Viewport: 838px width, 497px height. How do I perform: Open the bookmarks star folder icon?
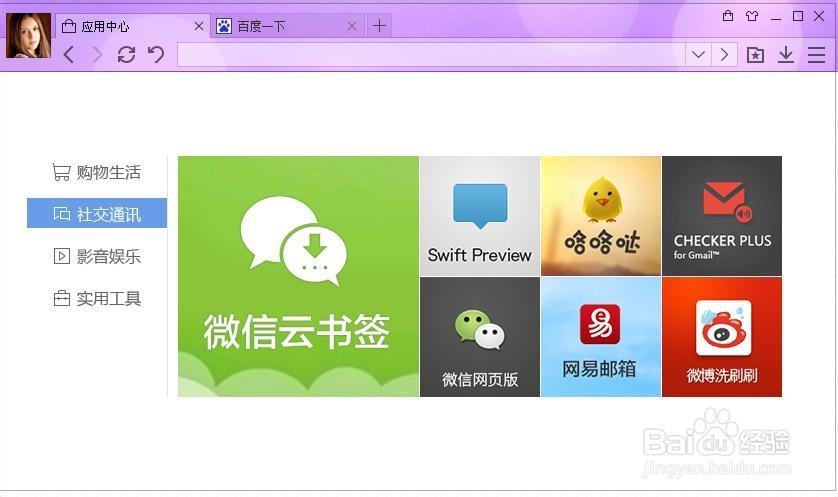click(755, 55)
